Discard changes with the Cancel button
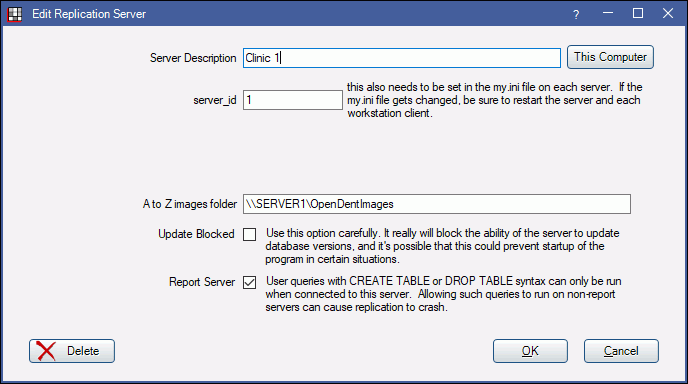This screenshot has height=384, width=688. (x=621, y=351)
